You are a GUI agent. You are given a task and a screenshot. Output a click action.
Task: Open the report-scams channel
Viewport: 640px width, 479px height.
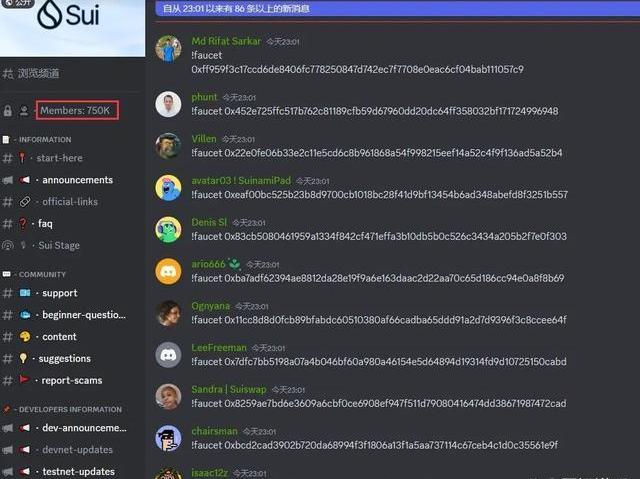[x=72, y=380]
